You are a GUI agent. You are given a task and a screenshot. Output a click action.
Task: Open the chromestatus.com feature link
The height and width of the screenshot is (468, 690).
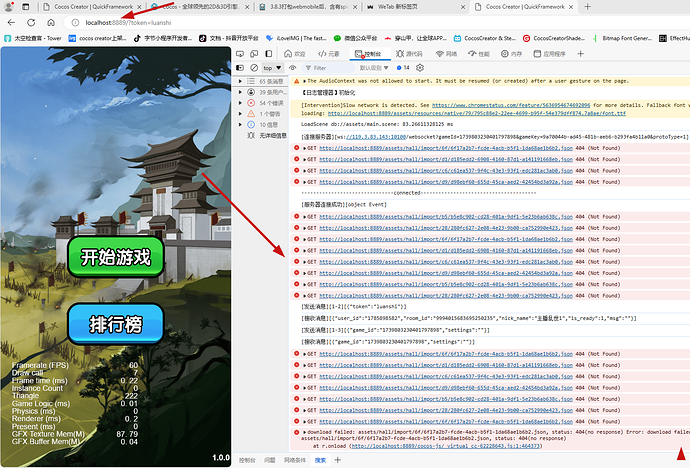511,105
